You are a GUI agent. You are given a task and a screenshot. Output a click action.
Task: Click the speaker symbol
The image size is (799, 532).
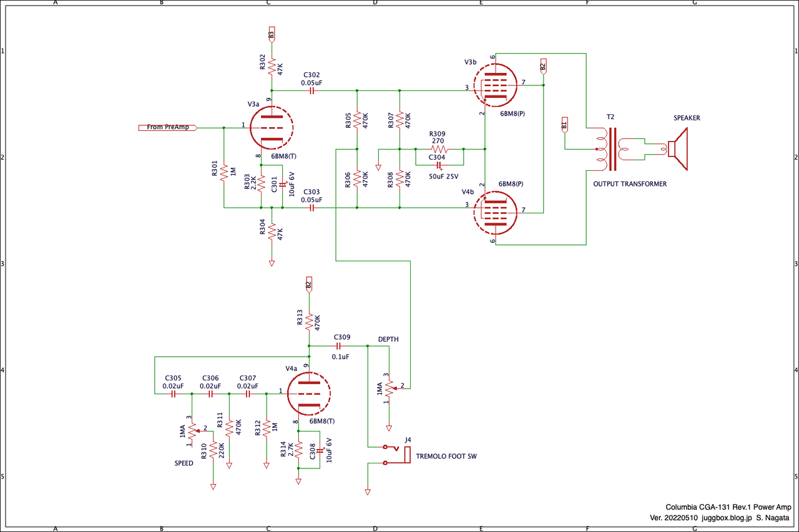[677, 149]
